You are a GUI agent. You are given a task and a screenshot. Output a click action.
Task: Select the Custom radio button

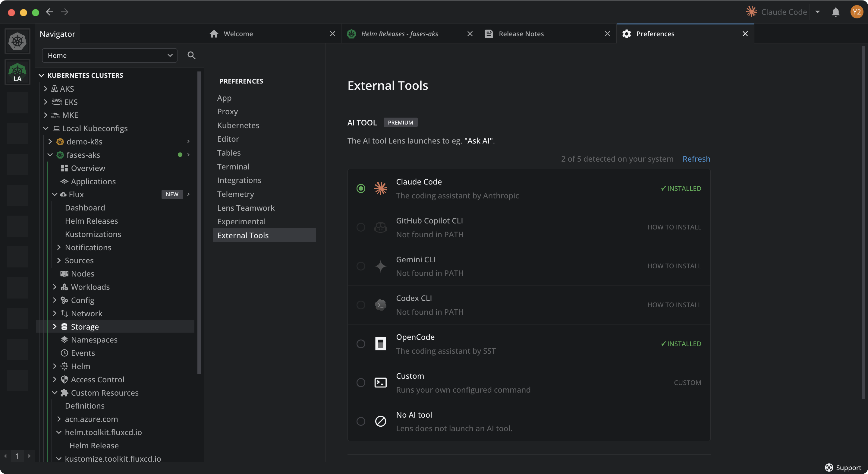tap(360, 382)
